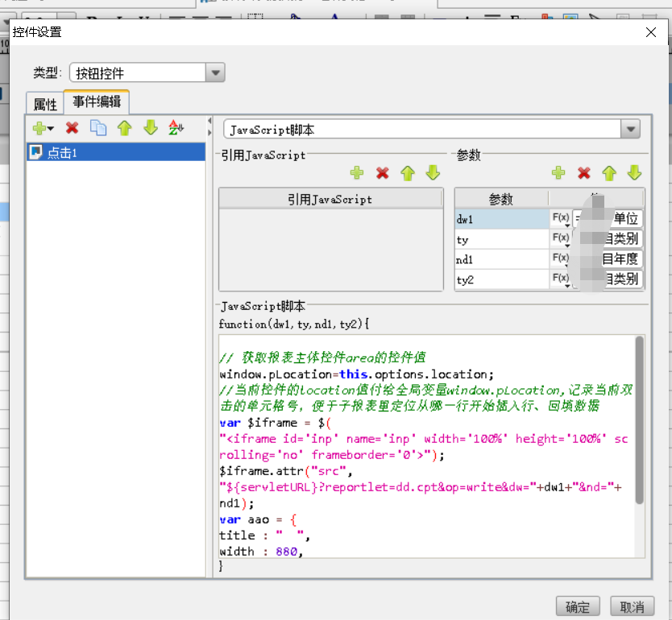
Task: Switch to the 属性 tab
Action: [x=45, y=104]
